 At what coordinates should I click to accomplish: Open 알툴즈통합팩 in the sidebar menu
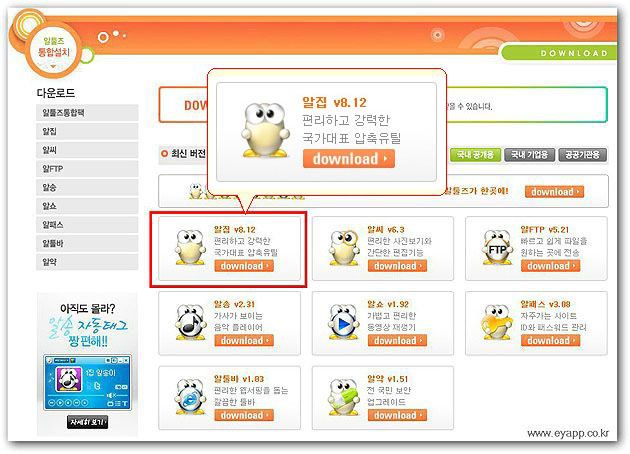click(87, 112)
